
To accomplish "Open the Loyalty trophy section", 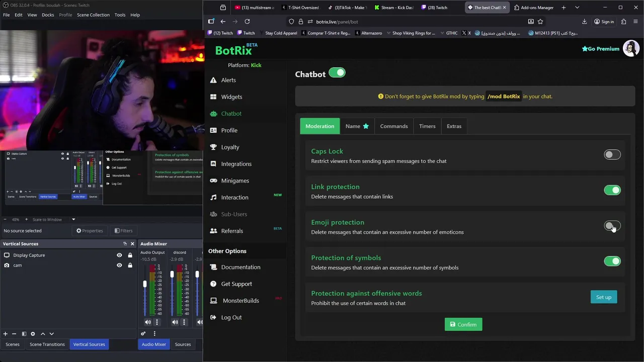I will point(230,147).
